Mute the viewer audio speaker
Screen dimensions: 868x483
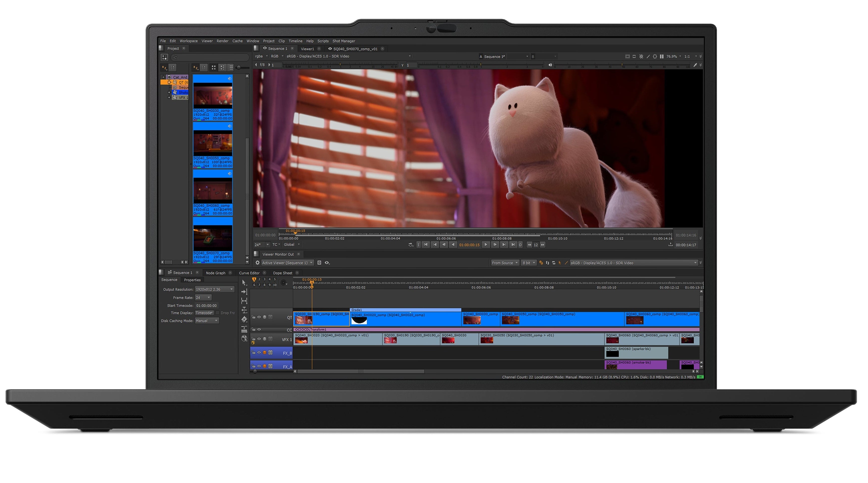click(550, 65)
